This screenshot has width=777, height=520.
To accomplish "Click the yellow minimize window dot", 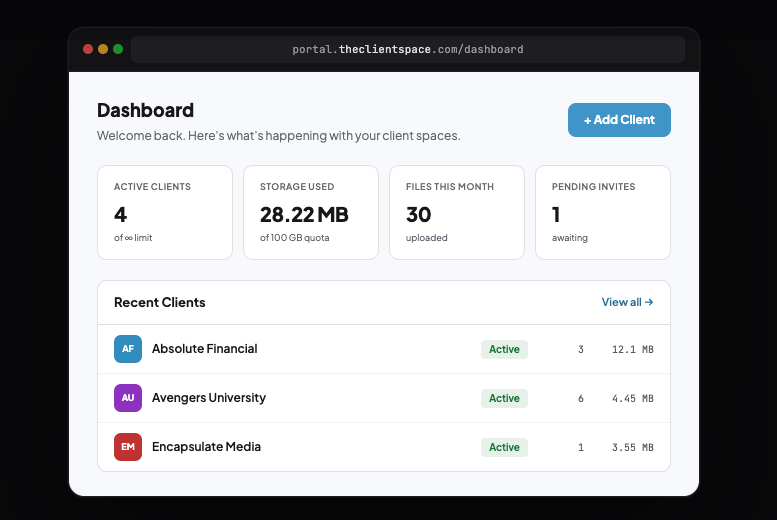I will [x=103, y=49].
